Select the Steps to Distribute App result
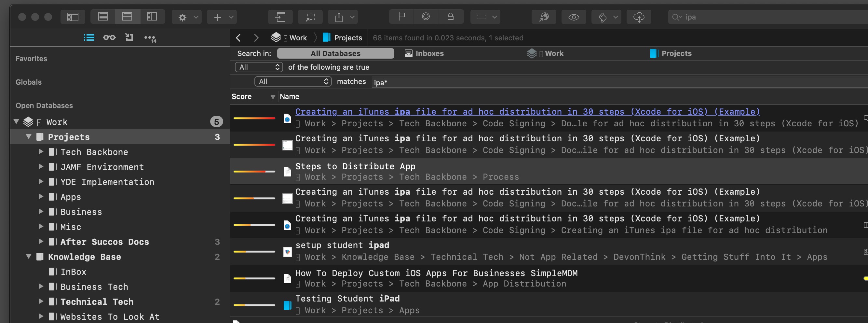 coord(549,172)
